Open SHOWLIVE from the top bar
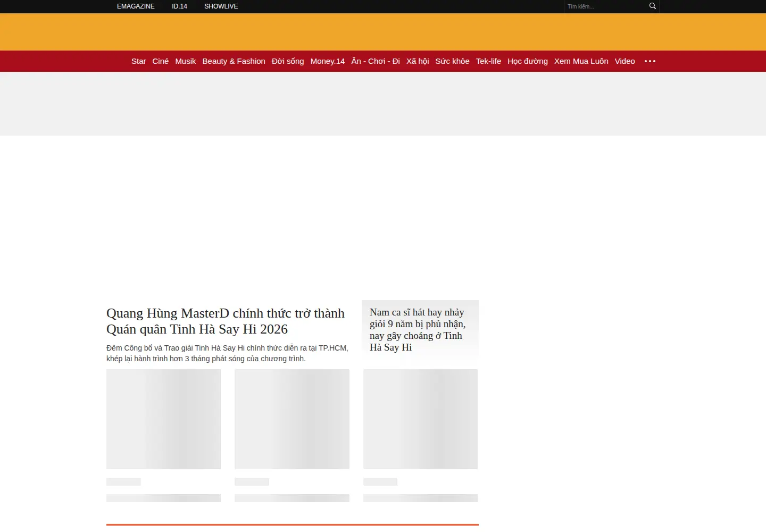The width and height of the screenshot is (766, 532). pos(221,6)
